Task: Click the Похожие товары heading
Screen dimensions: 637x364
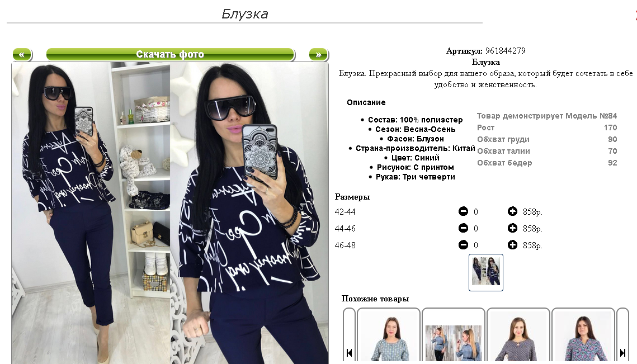Action: tap(375, 299)
